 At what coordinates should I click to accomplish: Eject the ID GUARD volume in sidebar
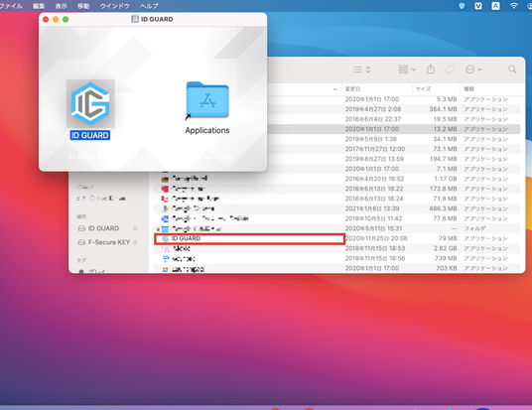[x=135, y=228]
